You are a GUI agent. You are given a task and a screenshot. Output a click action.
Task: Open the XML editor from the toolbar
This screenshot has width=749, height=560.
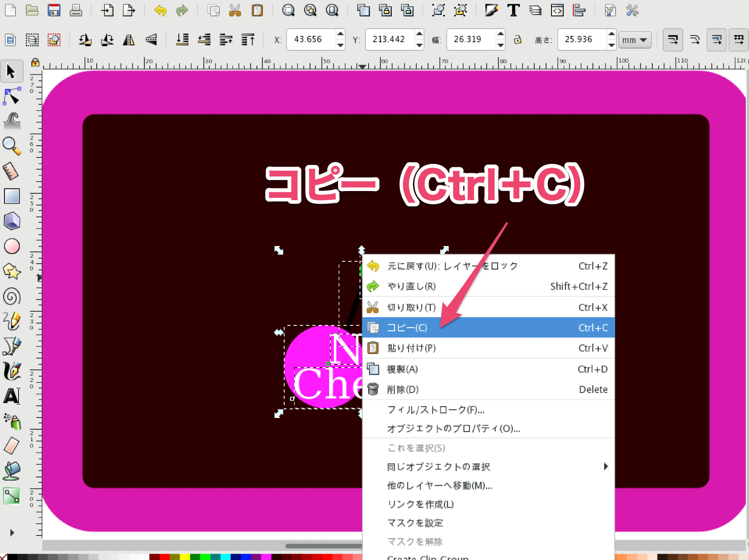557,10
